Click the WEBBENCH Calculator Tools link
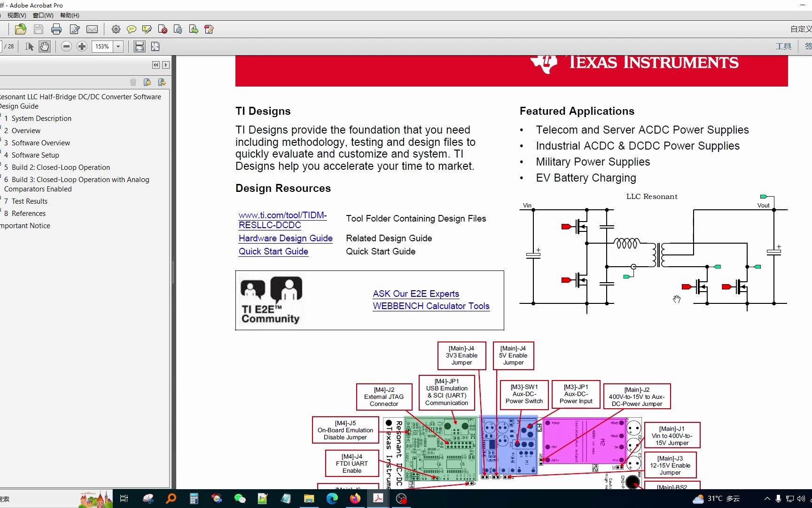The height and width of the screenshot is (508, 812). pos(431,306)
